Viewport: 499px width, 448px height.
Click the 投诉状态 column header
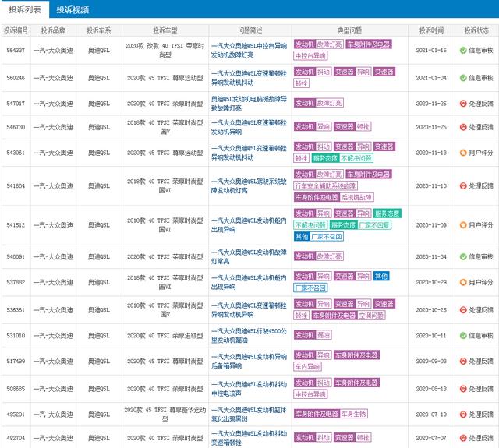(476, 30)
